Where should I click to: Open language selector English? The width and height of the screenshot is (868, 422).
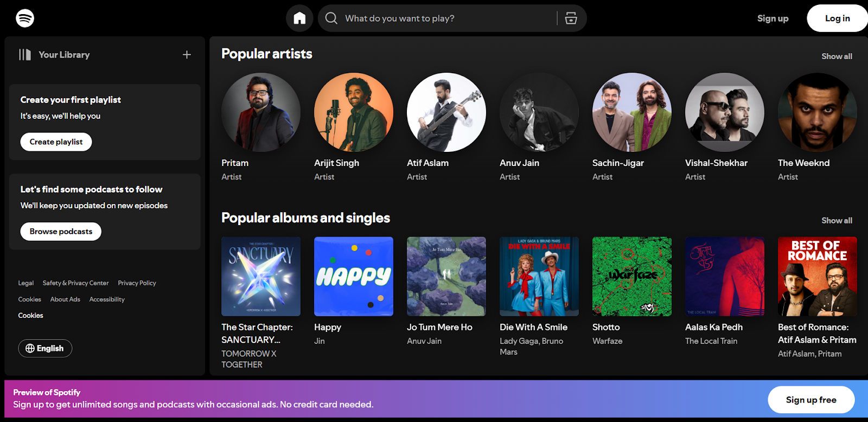tap(45, 348)
